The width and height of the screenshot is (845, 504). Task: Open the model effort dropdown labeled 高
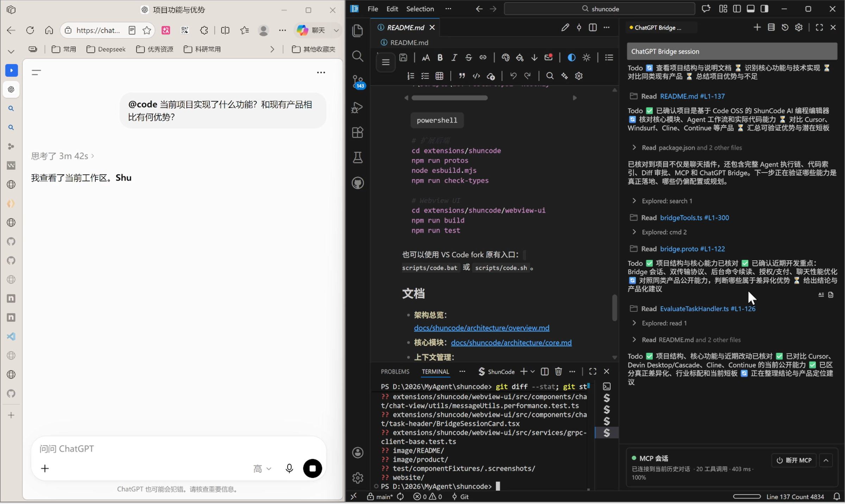(262, 468)
